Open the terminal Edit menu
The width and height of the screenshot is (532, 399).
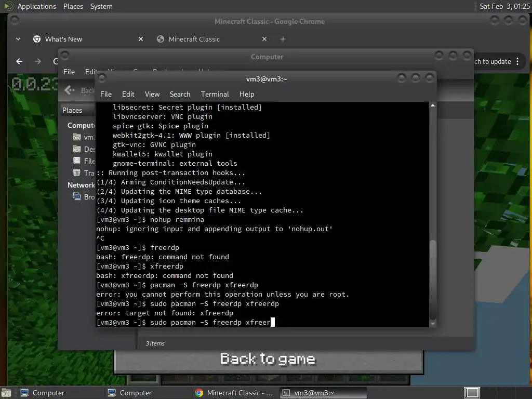128,95
